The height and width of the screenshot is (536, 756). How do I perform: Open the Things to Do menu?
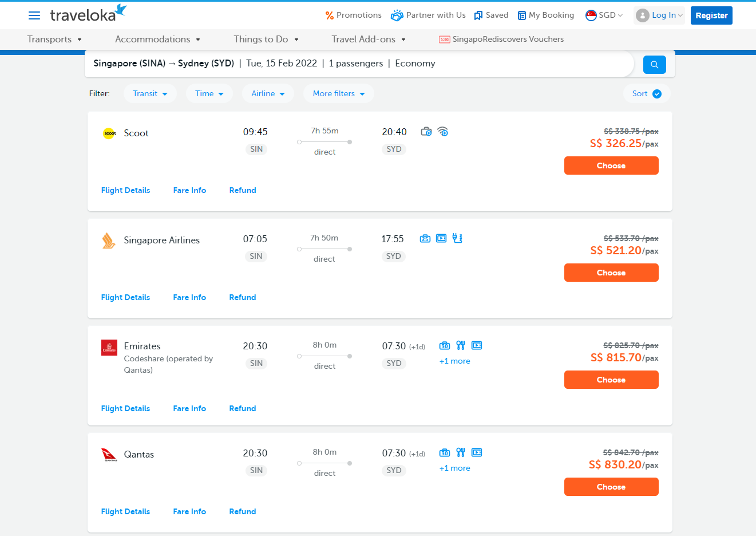[x=266, y=40]
